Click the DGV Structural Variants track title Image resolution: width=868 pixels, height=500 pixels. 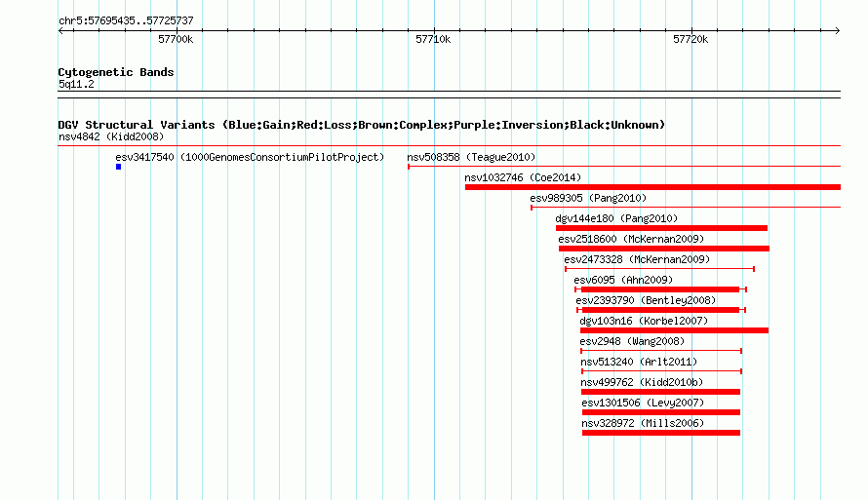coord(362,125)
